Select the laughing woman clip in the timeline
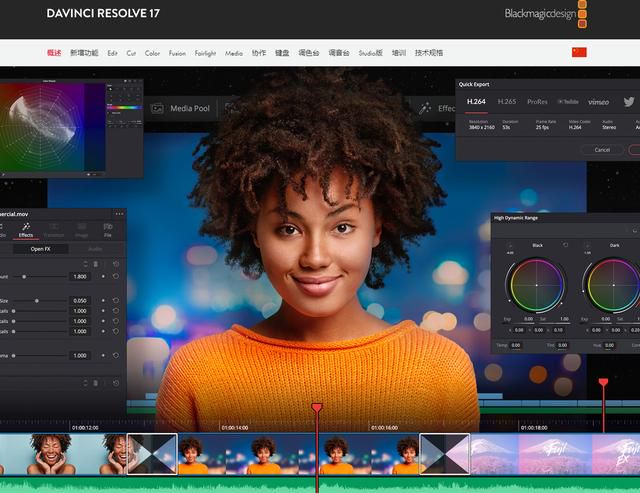 coord(63,454)
